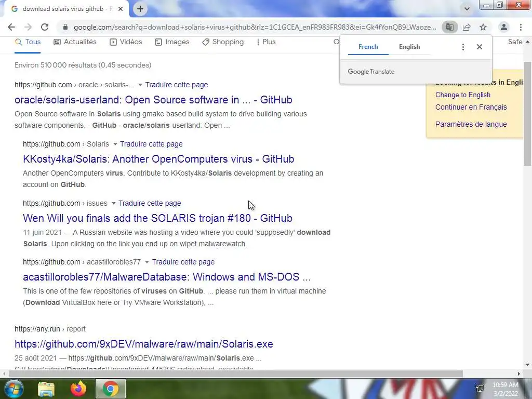The height and width of the screenshot is (399, 532).
Task: Bookmark this page with the star icon
Action: tap(483, 27)
